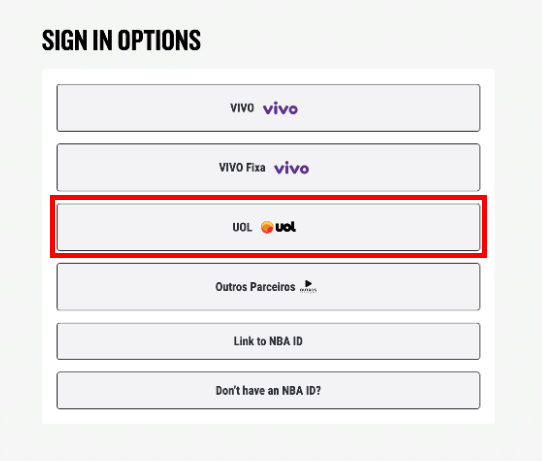542x461 pixels.
Task: Select the highlighted UOL sign in button
Action: click(x=268, y=227)
